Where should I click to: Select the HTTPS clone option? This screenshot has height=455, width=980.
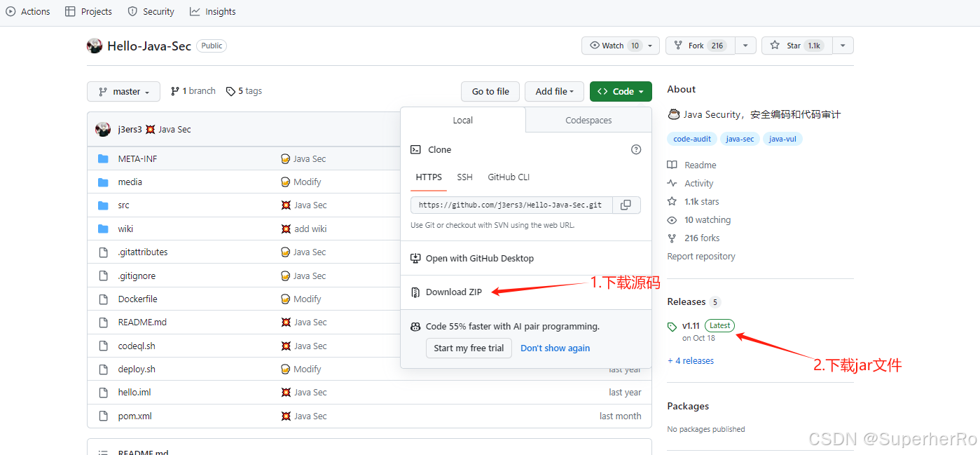(429, 177)
